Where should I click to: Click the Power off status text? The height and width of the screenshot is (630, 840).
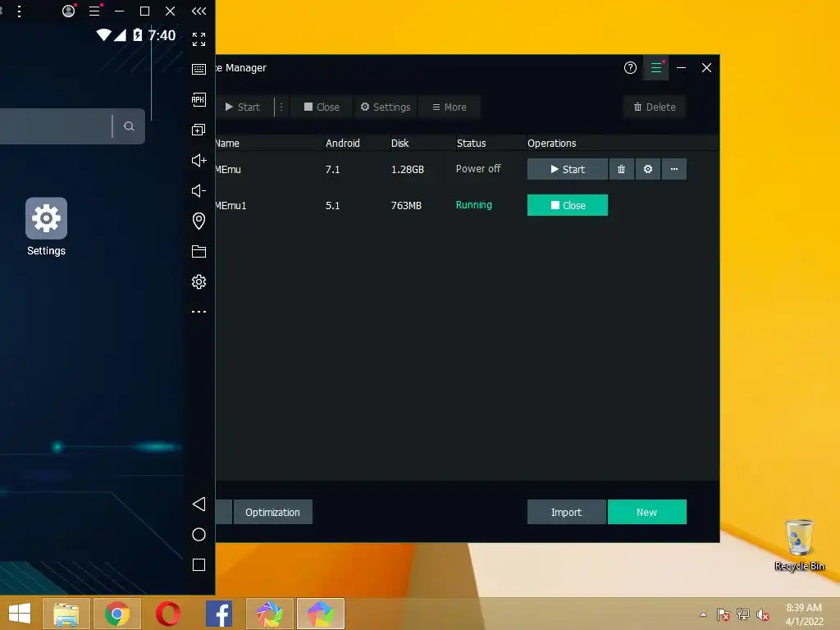478,169
